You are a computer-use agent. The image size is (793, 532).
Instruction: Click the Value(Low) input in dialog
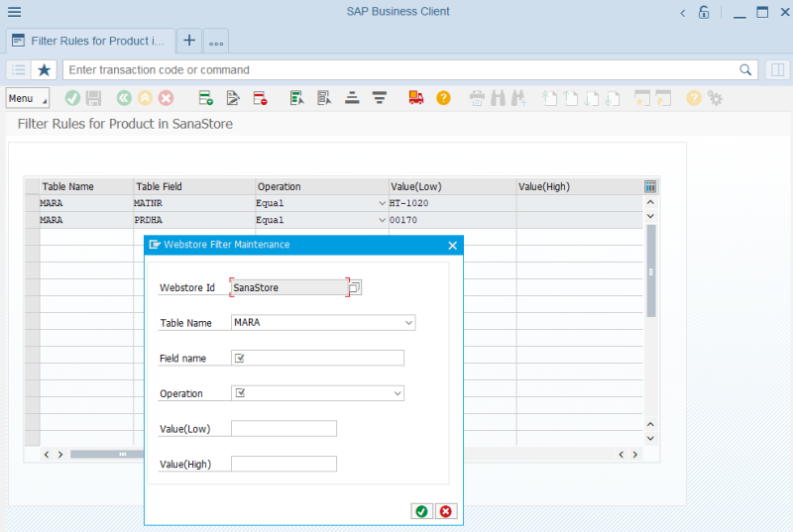click(283, 428)
